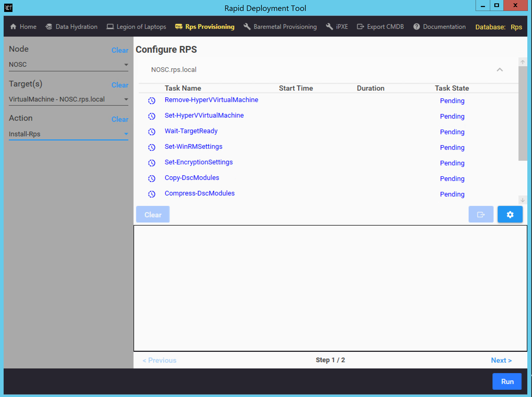Image resolution: width=532 pixels, height=397 pixels.
Task: Click pending clock icon for Set-EncryptionSettings
Action: point(152,163)
